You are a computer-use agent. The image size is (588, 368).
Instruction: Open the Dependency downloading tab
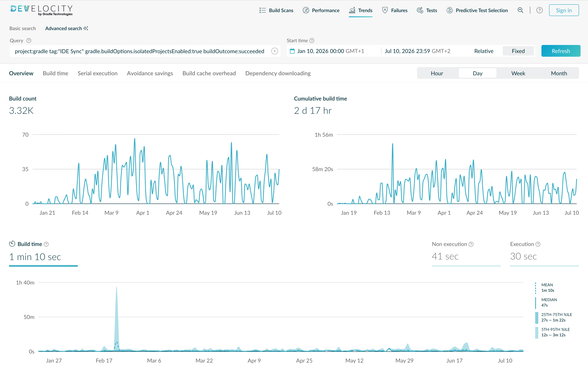[278, 73]
